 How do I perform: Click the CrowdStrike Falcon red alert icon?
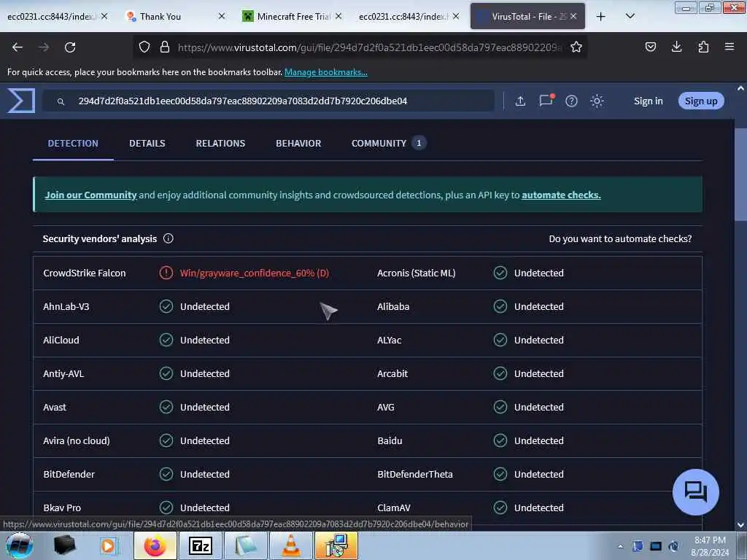[x=166, y=273]
